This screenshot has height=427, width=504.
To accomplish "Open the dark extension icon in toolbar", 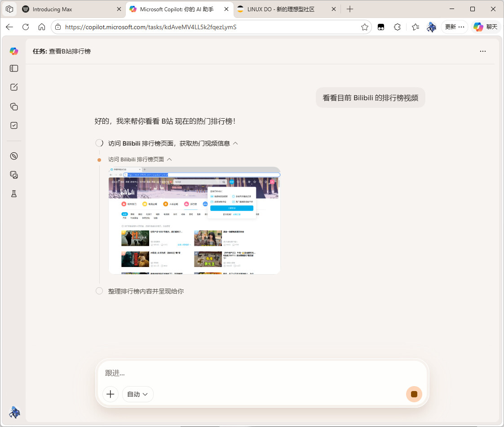I will (x=381, y=27).
